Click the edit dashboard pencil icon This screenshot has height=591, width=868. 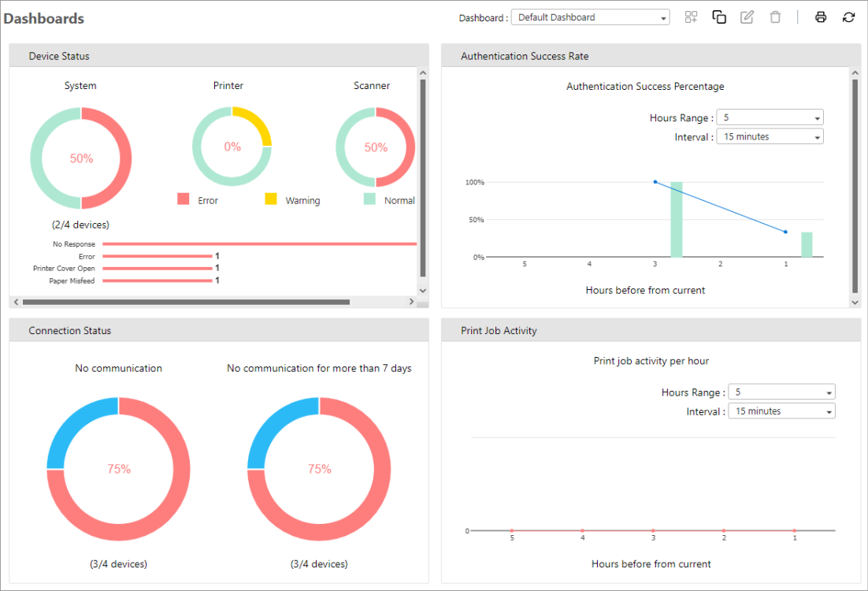pos(747,17)
